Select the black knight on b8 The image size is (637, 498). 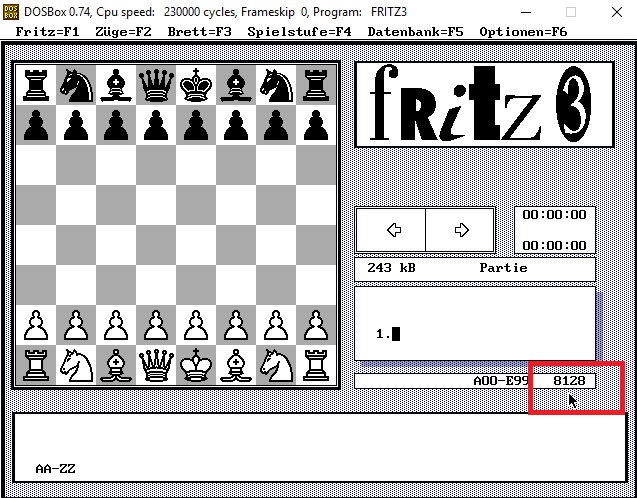pyautogui.click(x=76, y=85)
